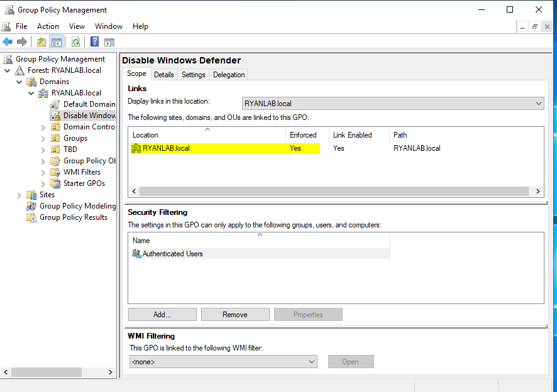557x392 pixels.
Task: Expand the Sites tree node
Action: point(19,195)
